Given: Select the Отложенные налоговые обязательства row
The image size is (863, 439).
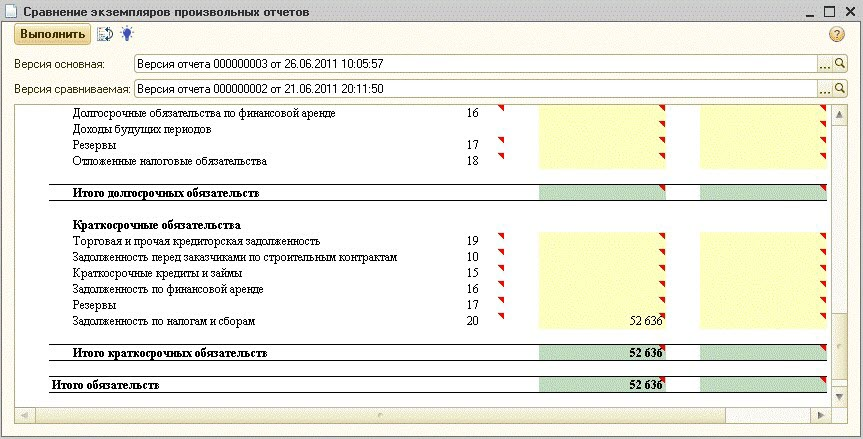Looking at the screenshot, I should (170, 161).
